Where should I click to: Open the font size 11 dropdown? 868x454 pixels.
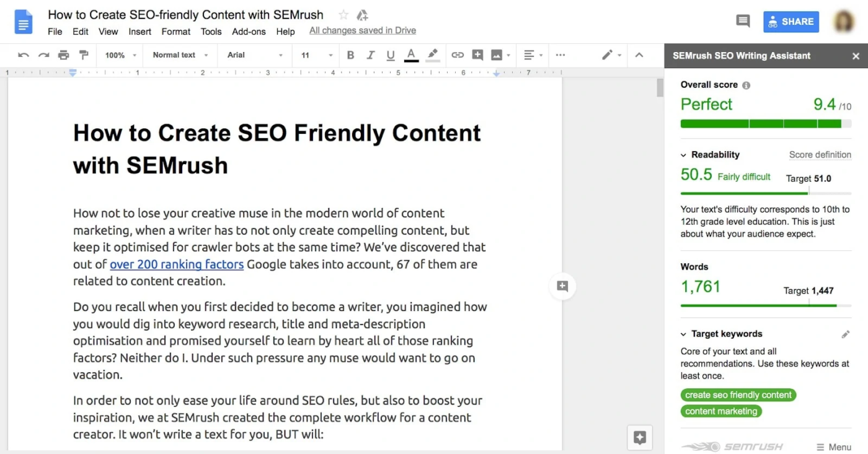tap(317, 55)
